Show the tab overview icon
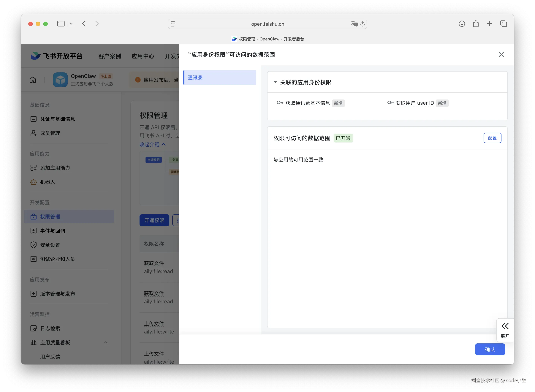The image size is (535, 392). 504,24
